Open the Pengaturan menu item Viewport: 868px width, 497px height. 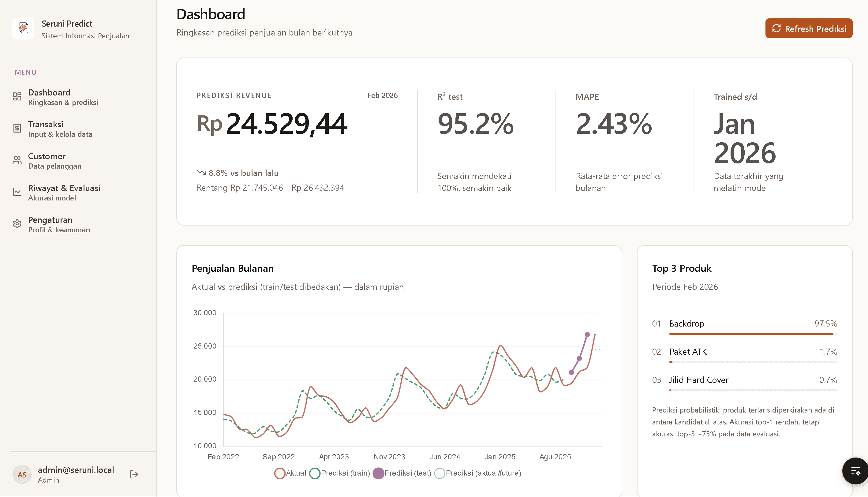[x=79, y=224]
